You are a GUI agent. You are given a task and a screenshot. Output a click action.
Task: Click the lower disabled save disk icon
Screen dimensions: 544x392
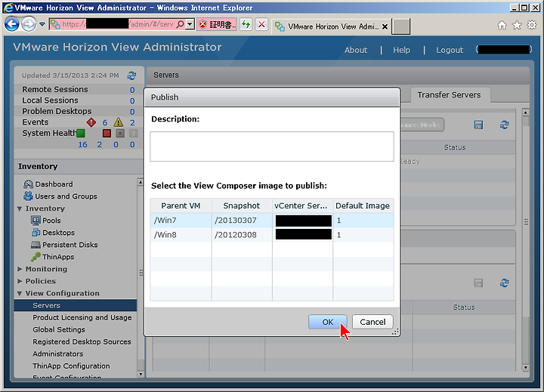(478, 283)
